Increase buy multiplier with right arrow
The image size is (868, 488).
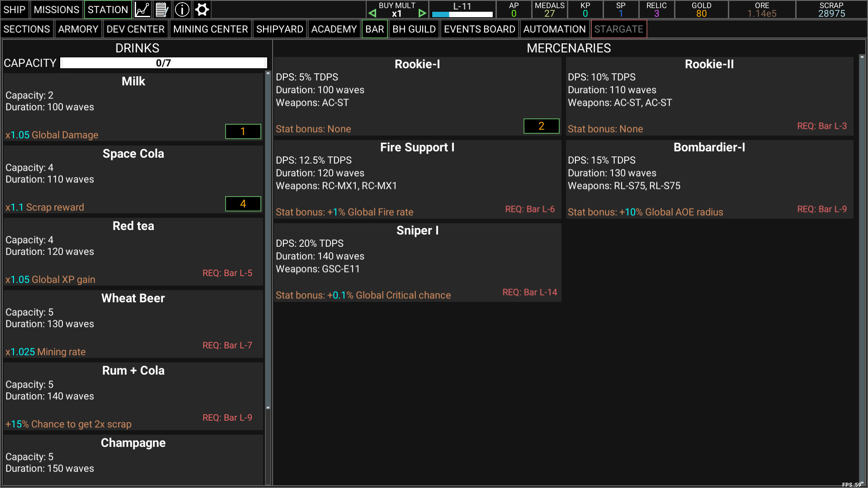422,13
